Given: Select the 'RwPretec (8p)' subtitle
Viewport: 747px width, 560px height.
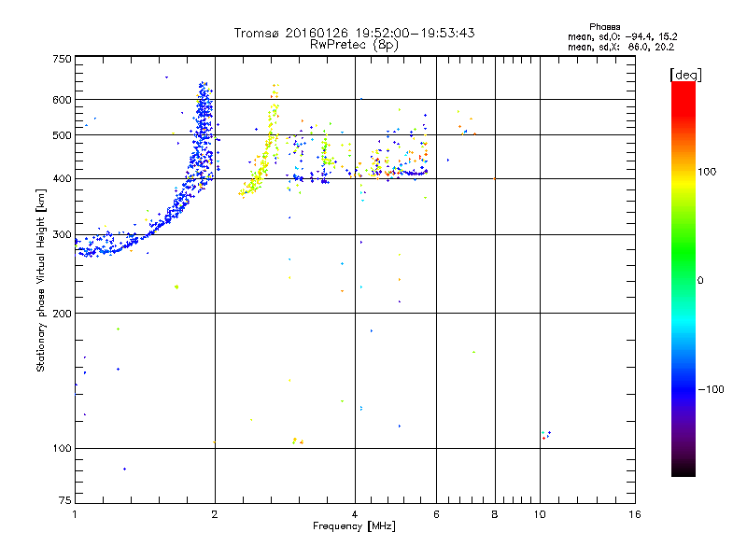Looking at the screenshot, I should coord(354,45).
